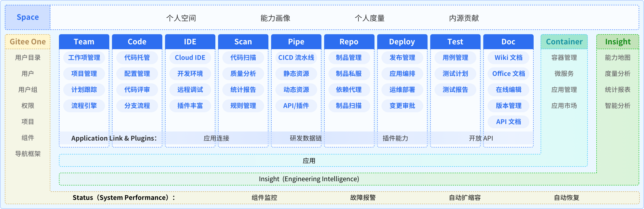The height and width of the screenshot is (209, 644).
Task: Open the 计划跟踪 pill
Action: click(84, 90)
